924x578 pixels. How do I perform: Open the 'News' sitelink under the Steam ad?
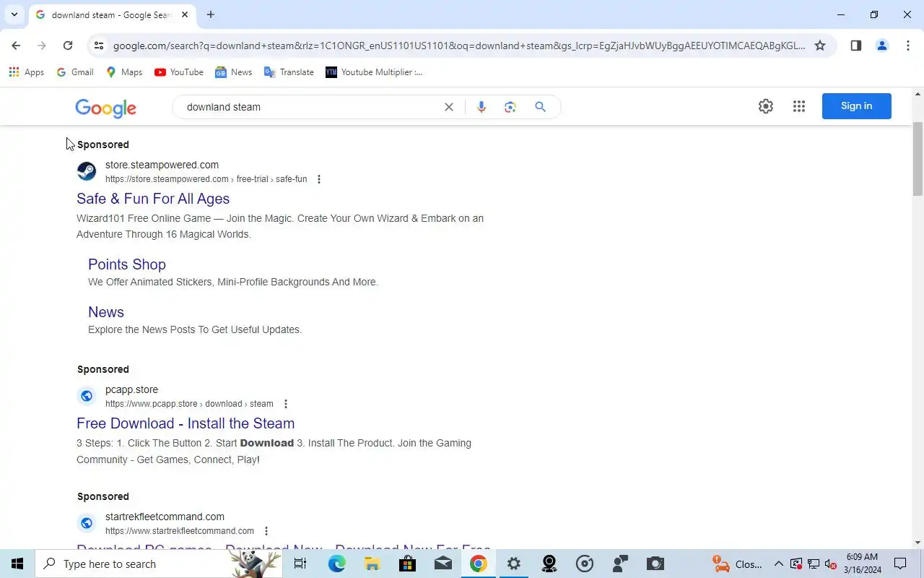click(x=106, y=312)
